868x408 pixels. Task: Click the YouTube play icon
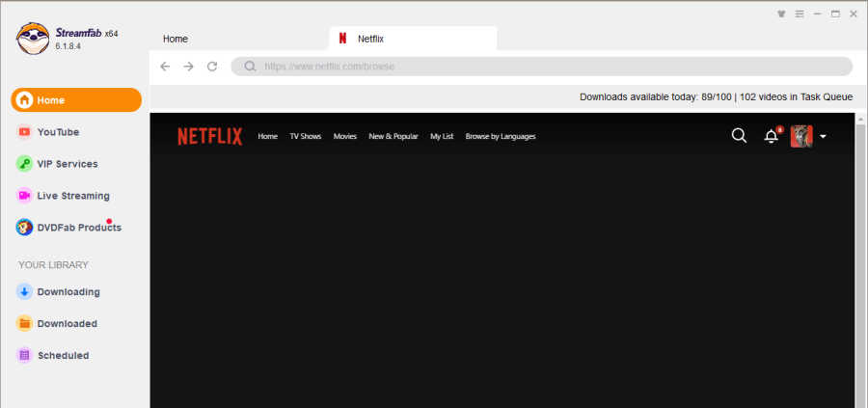coord(24,132)
